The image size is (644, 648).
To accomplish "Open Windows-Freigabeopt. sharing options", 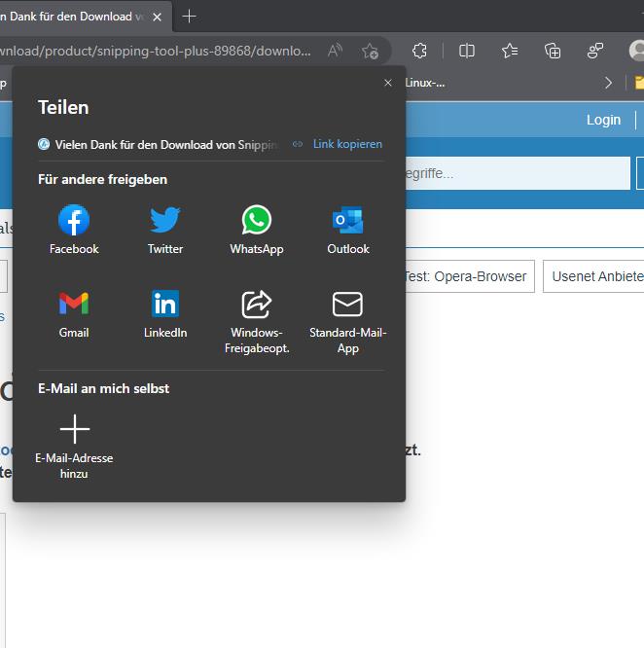I will [257, 321].
